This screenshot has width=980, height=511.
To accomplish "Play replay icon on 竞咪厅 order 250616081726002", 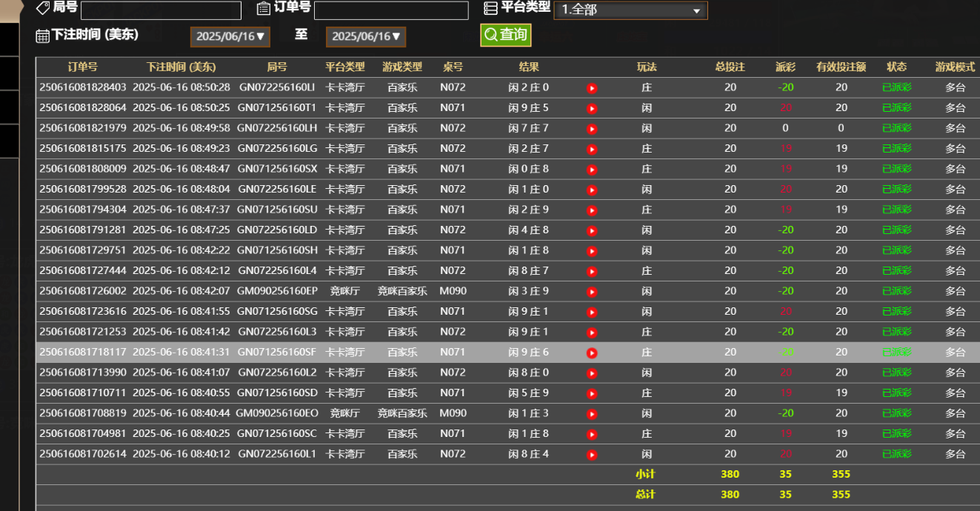I will 591,292.
